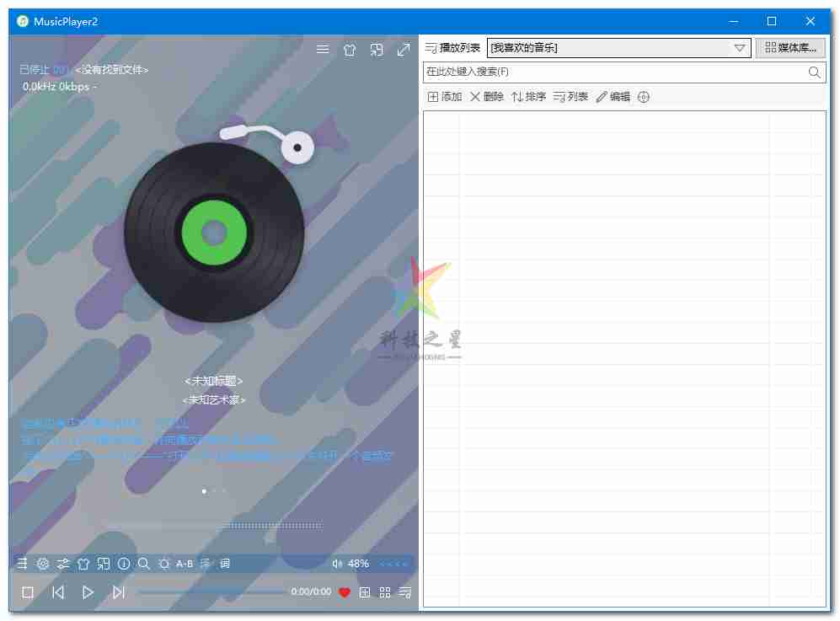Switch to full screen with the expand arrow icon
The image size is (840, 621).
tap(404, 50)
